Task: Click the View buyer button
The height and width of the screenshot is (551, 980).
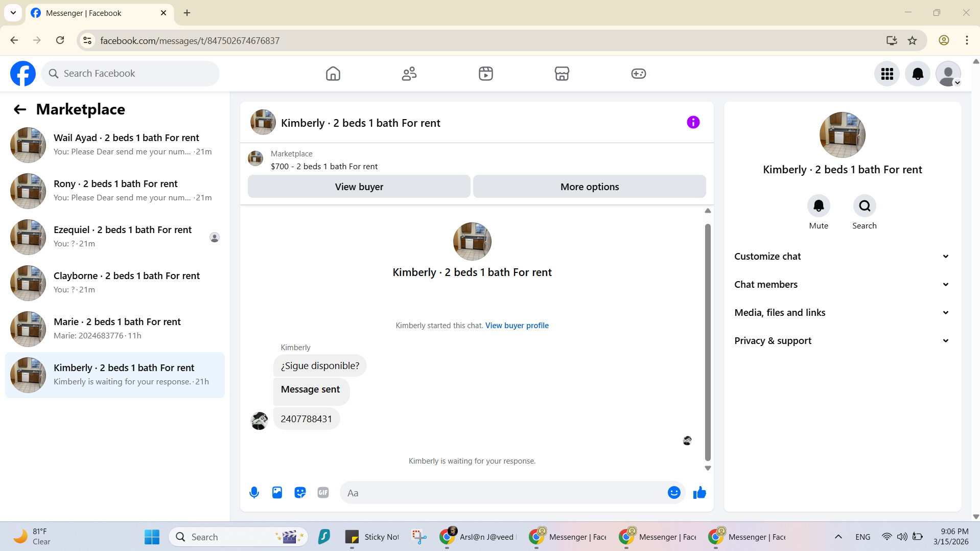Action: pyautogui.click(x=359, y=187)
